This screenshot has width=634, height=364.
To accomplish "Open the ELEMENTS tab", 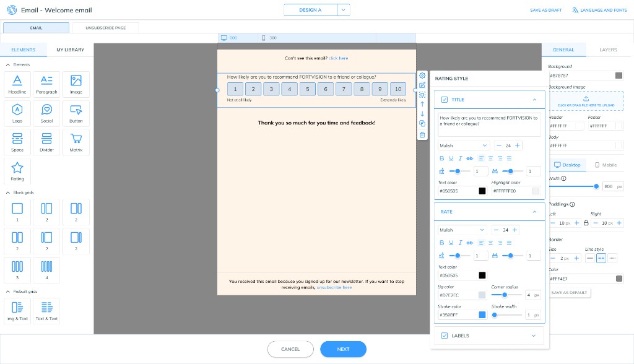I will pyautogui.click(x=24, y=50).
